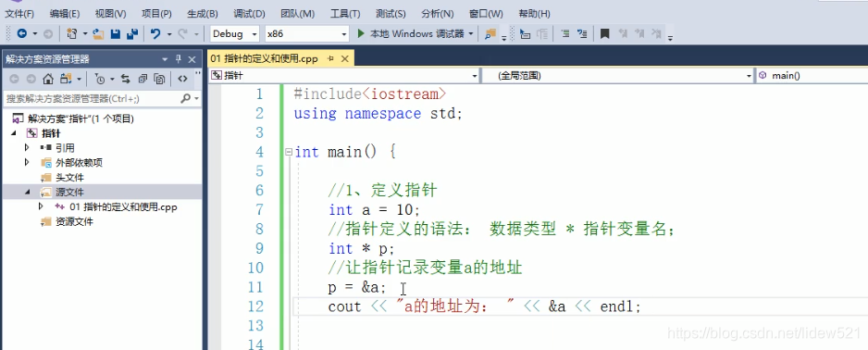The width and height of the screenshot is (868, 350).
Task: Select the 头文件 folder
Action: click(x=69, y=177)
